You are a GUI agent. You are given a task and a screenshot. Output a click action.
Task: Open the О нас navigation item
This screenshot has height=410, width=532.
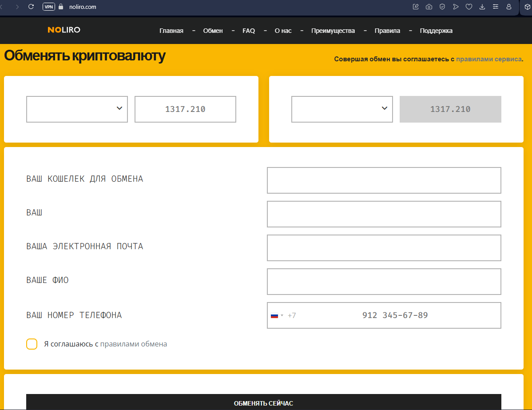click(283, 31)
